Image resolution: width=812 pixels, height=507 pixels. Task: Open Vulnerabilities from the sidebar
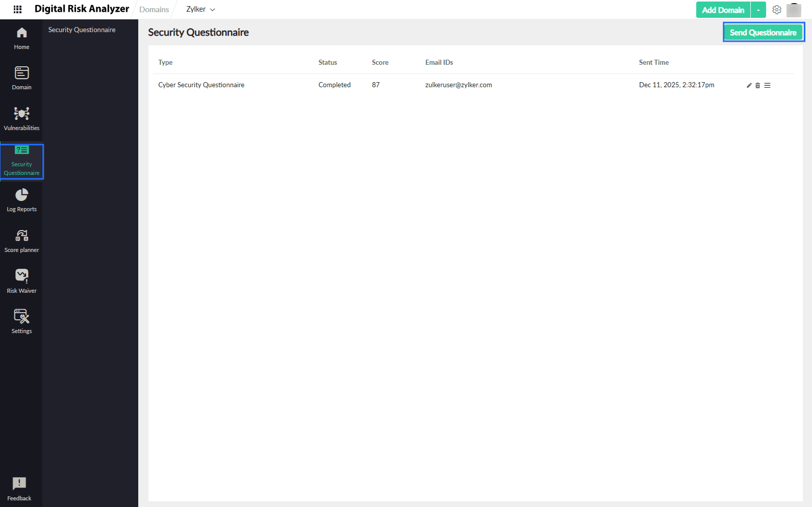(21, 118)
